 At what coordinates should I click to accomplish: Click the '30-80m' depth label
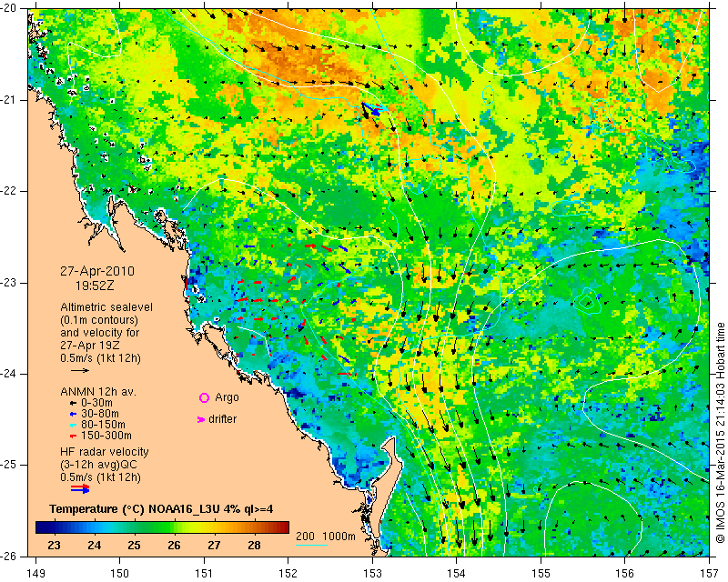[x=100, y=414]
